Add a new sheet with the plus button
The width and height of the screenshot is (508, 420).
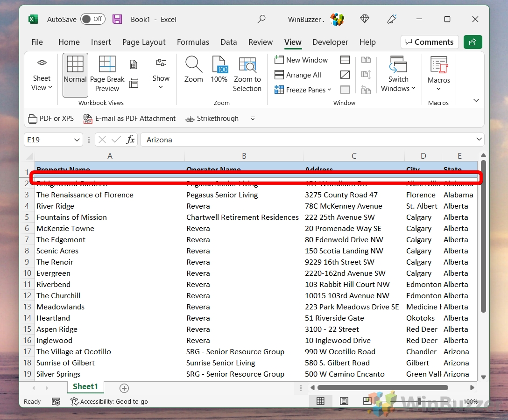124,388
